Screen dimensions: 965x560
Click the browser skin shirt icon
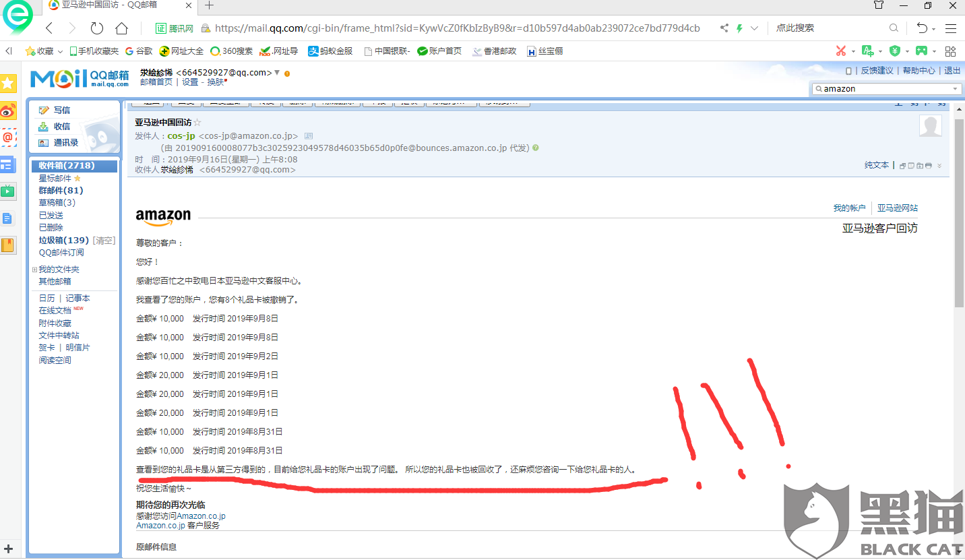(x=879, y=5)
